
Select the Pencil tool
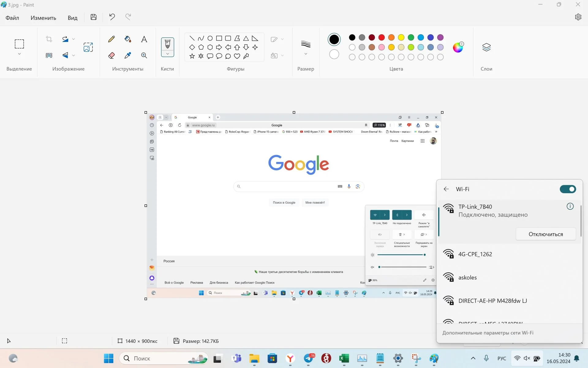tap(111, 39)
